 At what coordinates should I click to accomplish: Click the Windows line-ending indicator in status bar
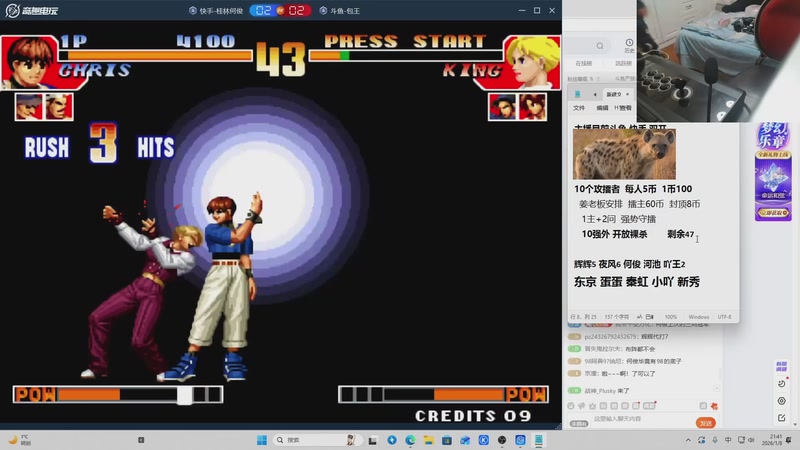699,317
